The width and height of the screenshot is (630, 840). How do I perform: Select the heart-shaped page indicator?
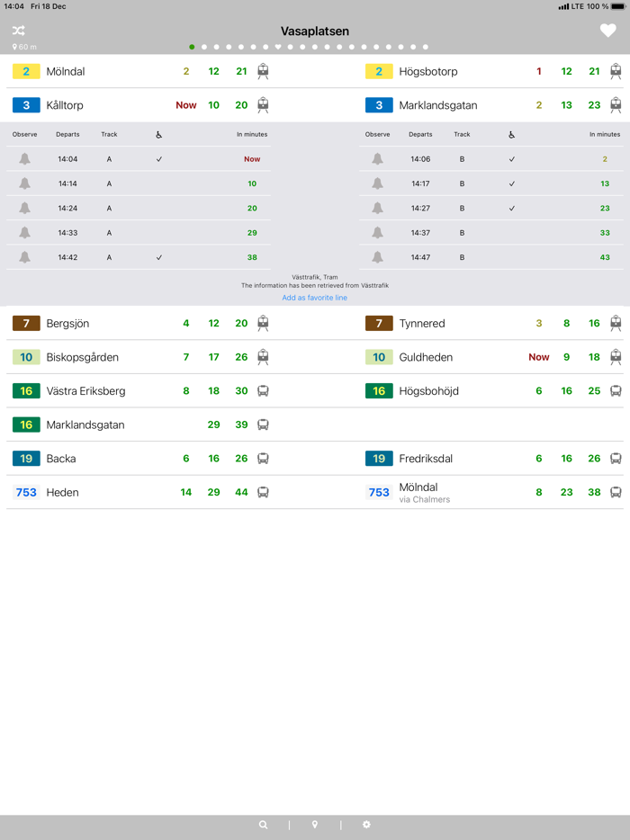278,47
